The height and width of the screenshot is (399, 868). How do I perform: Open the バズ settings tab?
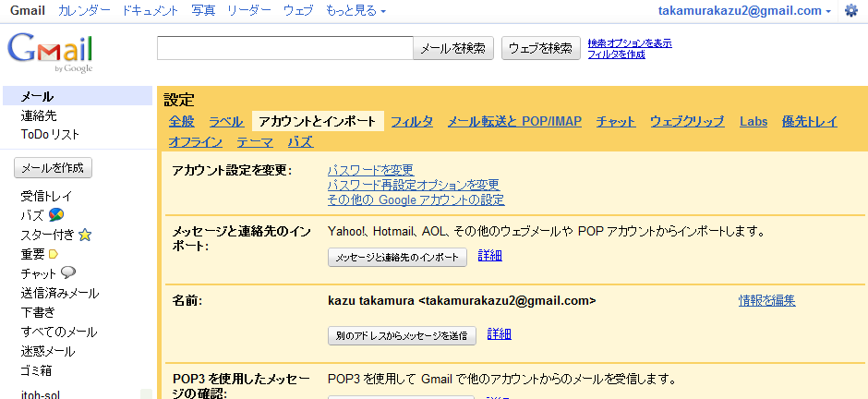[301, 142]
